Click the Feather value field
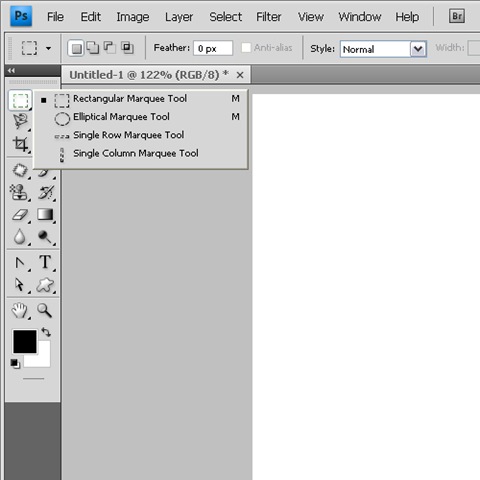Viewport: 480px width, 480px height. pyautogui.click(x=213, y=48)
